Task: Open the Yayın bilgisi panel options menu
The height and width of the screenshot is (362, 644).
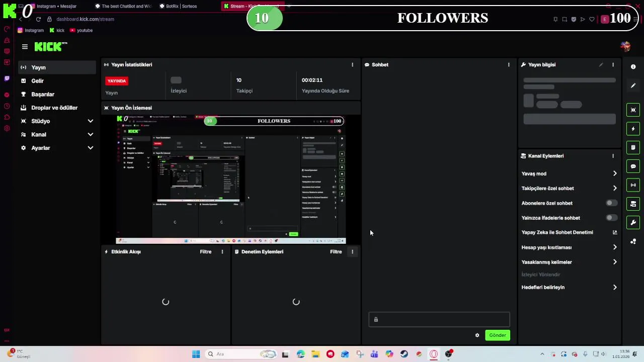Action: tap(613, 65)
